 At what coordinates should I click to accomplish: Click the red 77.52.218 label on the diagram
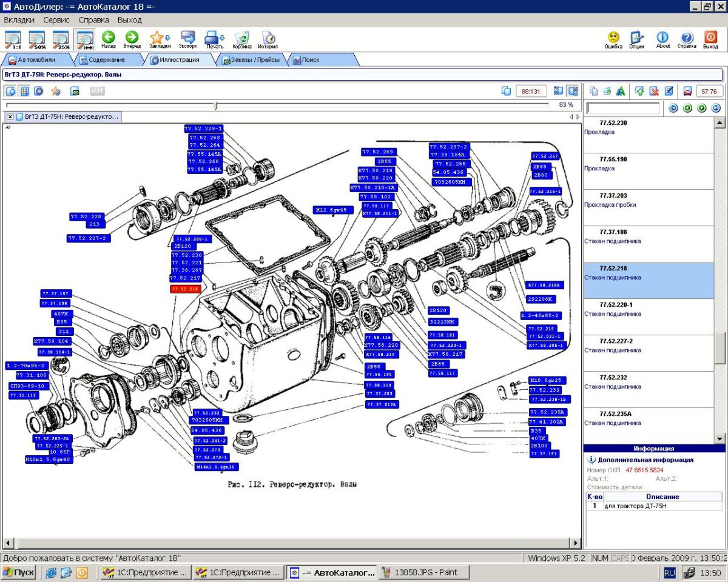185,289
